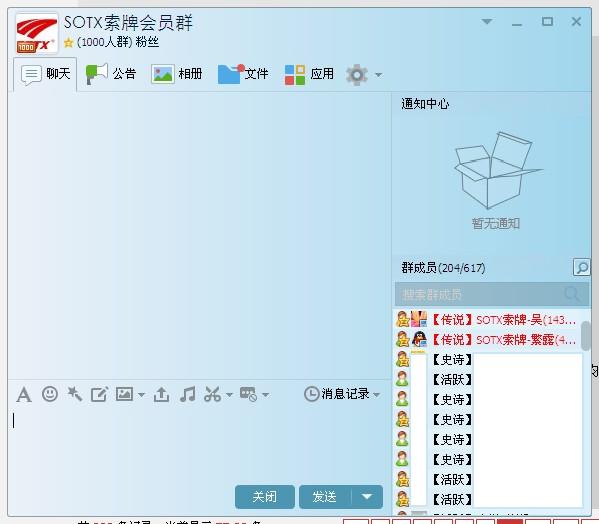599x524 pixels.
Task: Expand the send options arrow beside 发送
Action: [x=367, y=497]
